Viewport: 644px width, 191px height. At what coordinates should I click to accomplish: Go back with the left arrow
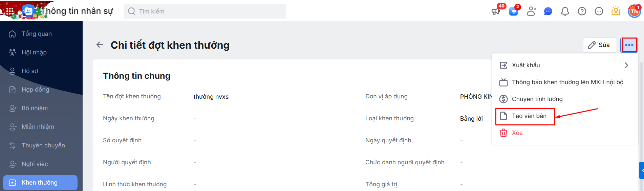coord(100,45)
